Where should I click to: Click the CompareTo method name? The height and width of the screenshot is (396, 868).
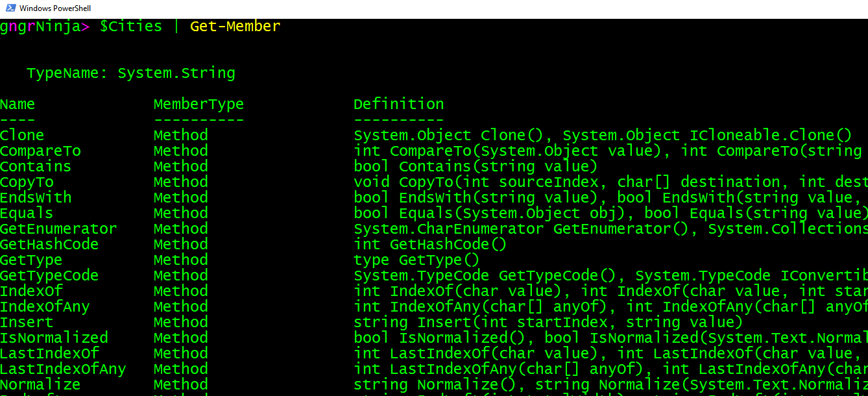(x=40, y=151)
